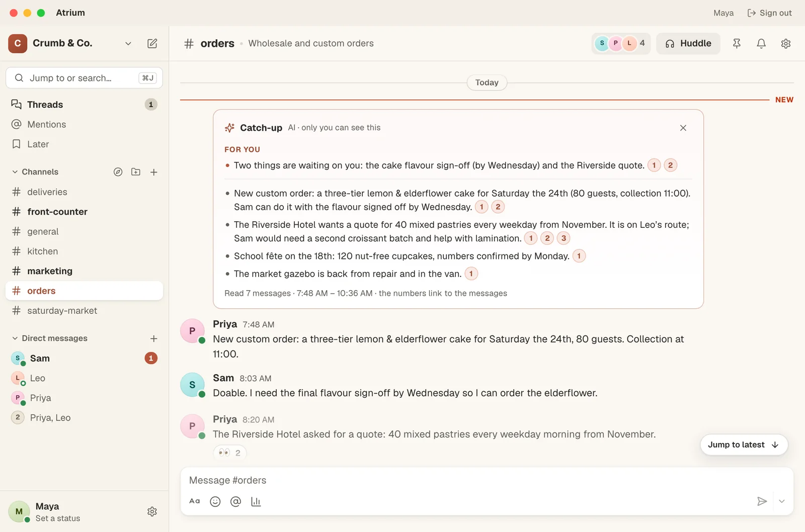Viewport: 805px width, 532px height.
Task: Go to the deliveries channel
Action: (x=84, y=192)
